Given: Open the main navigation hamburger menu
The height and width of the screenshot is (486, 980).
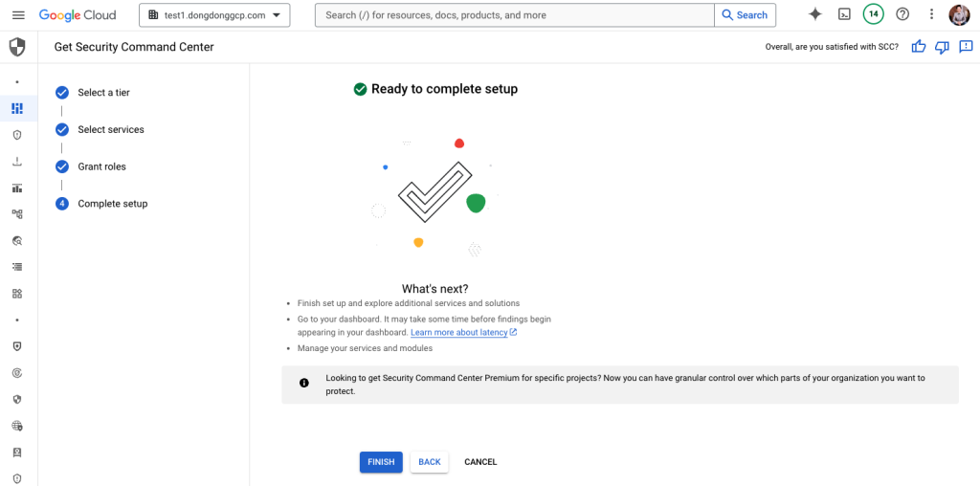Looking at the screenshot, I should coord(18,15).
